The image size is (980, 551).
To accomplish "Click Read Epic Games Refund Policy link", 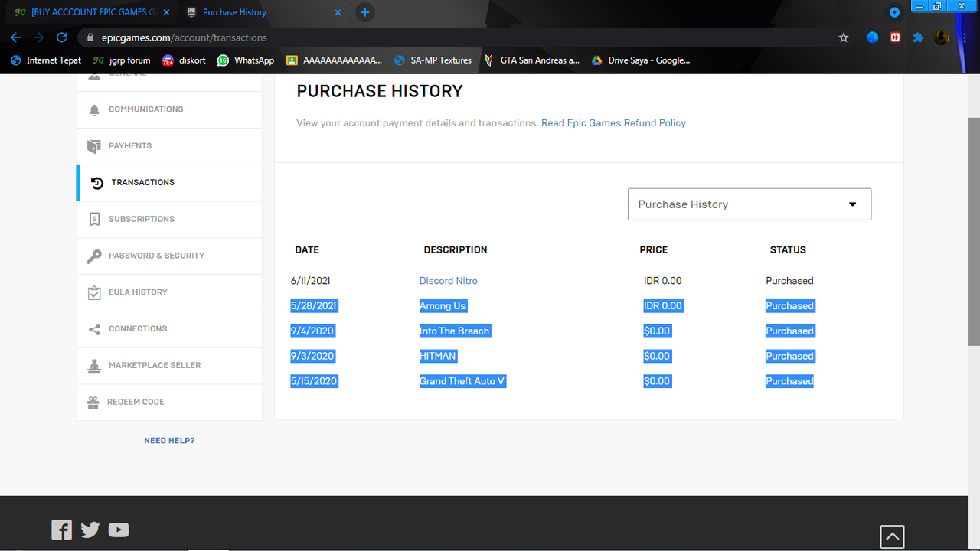I will click(x=613, y=123).
